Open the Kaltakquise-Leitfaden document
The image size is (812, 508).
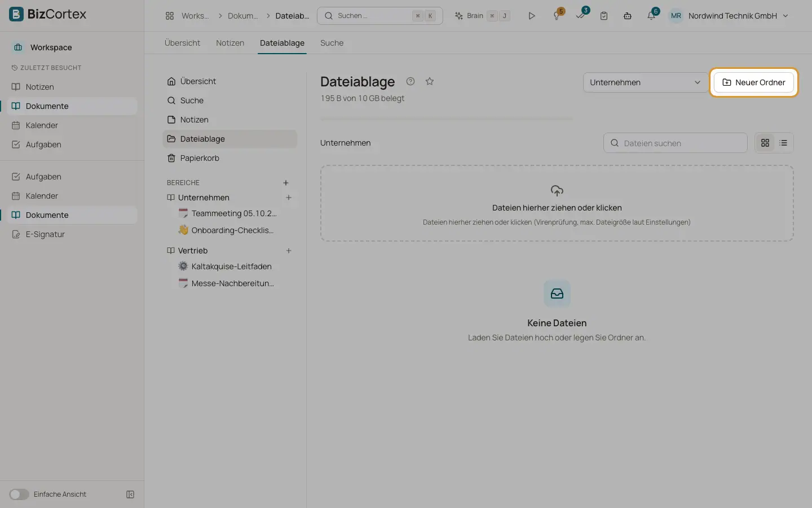(x=232, y=266)
